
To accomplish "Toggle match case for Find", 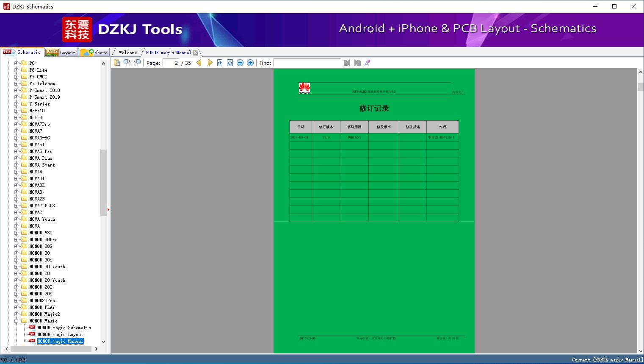I will pos(368,63).
